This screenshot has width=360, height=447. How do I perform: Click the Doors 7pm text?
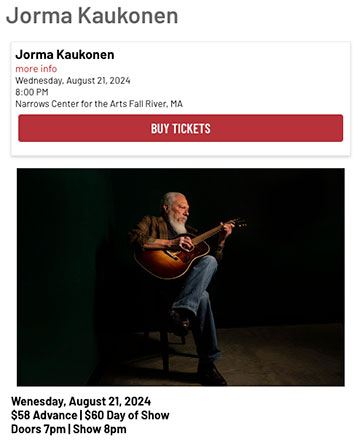(x=38, y=429)
